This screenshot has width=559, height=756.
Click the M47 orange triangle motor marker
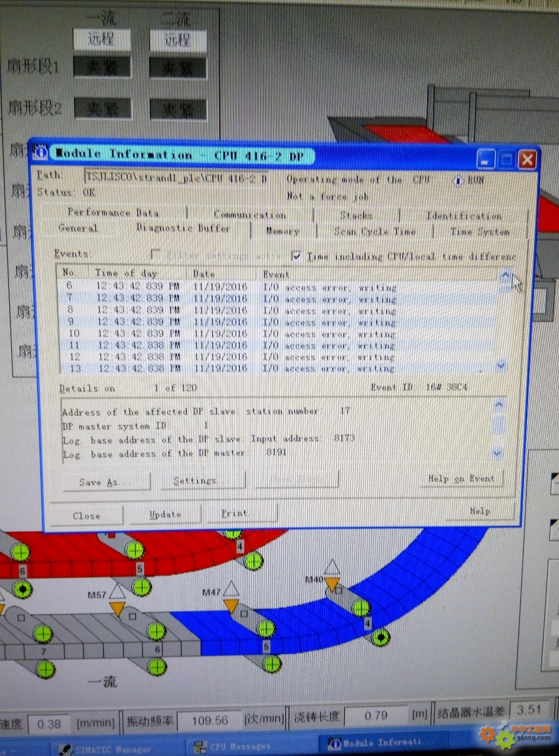tap(231, 605)
